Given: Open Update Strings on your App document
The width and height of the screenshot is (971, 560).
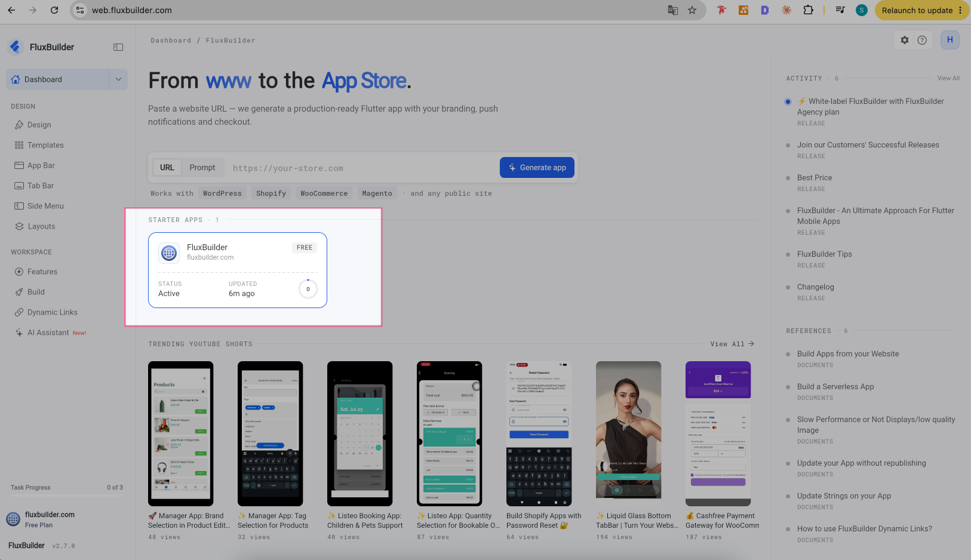Looking at the screenshot, I should 844,496.
